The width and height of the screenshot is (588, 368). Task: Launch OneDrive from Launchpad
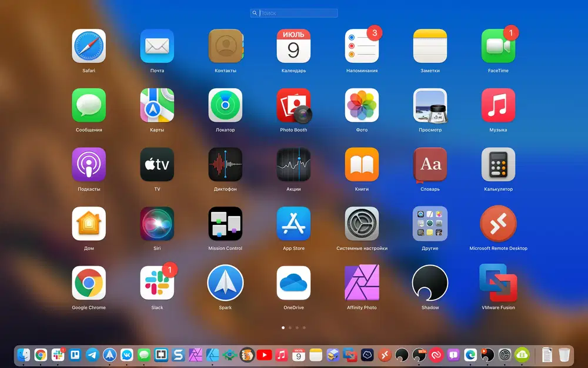pos(293,284)
